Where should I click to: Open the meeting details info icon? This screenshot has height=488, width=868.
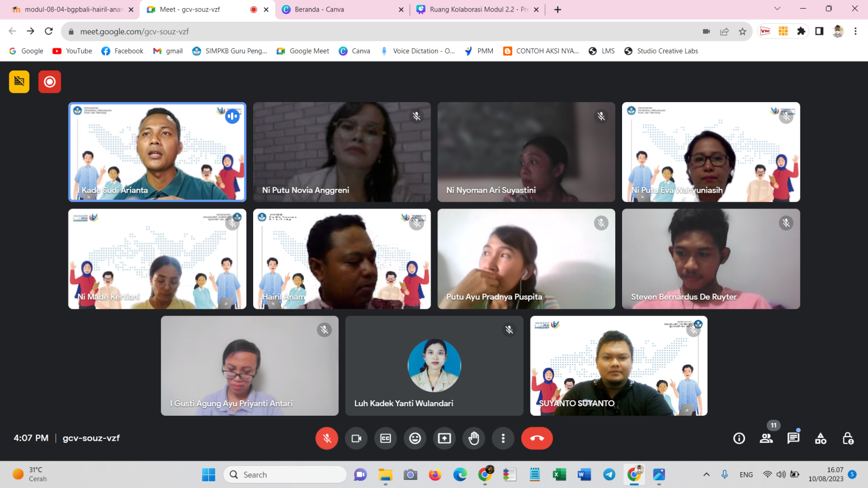coord(739,438)
